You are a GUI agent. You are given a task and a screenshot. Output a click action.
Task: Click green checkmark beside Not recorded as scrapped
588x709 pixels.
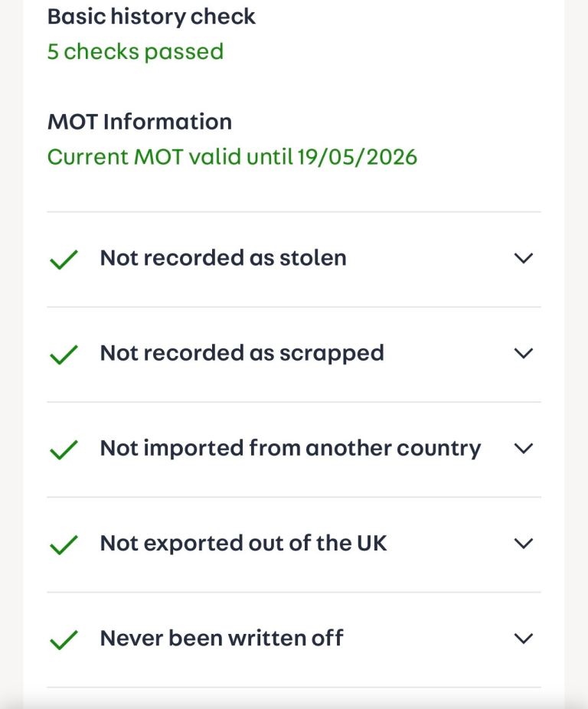pos(64,354)
